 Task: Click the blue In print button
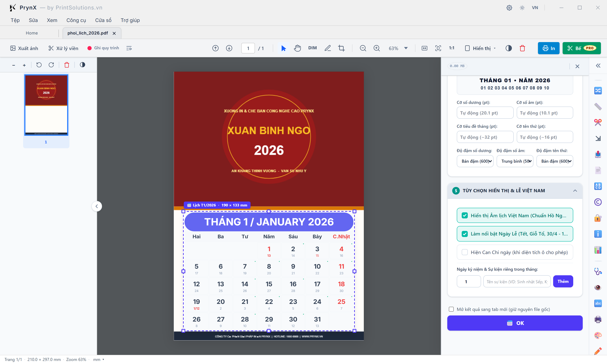click(548, 48)
